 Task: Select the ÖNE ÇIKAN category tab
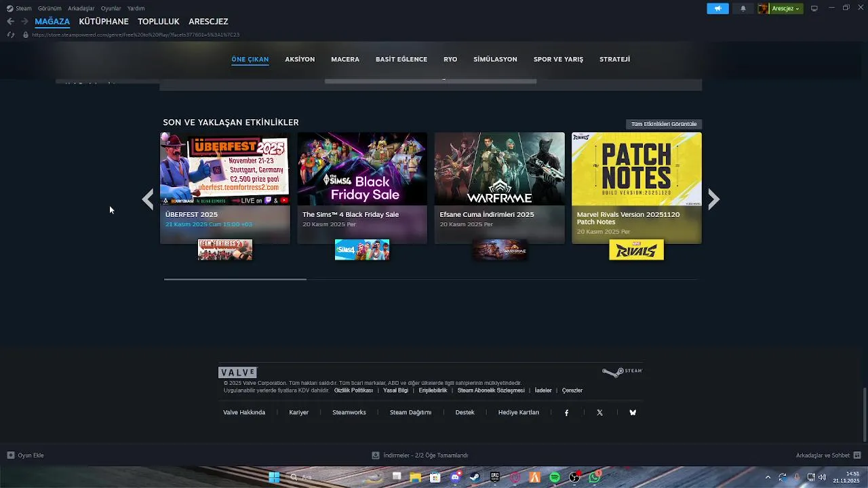(250, 59)
